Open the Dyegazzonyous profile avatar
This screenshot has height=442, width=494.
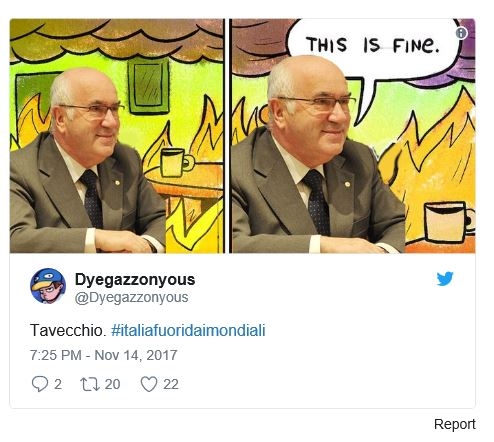(x=48, y=286)
